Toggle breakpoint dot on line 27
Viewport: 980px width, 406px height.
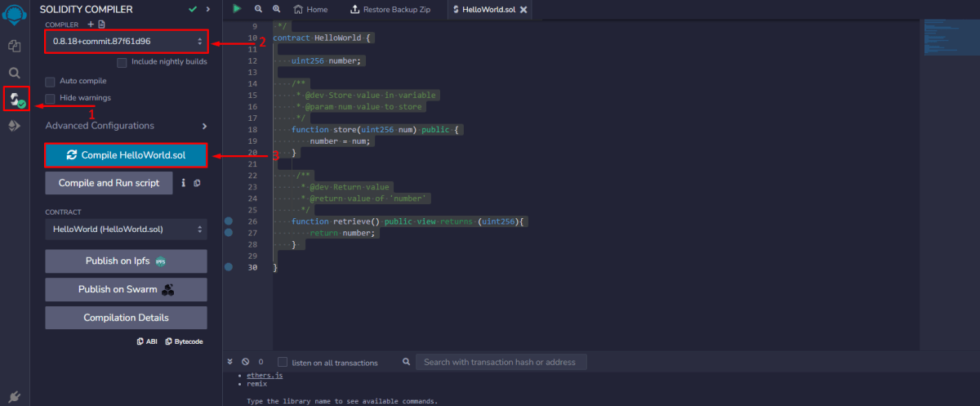(x=229, y=233)
